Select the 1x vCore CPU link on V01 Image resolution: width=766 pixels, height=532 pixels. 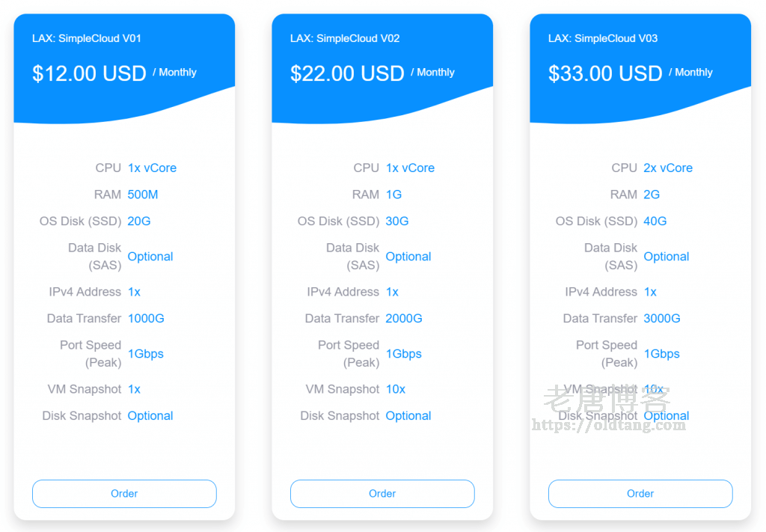[x=152, y=168]
